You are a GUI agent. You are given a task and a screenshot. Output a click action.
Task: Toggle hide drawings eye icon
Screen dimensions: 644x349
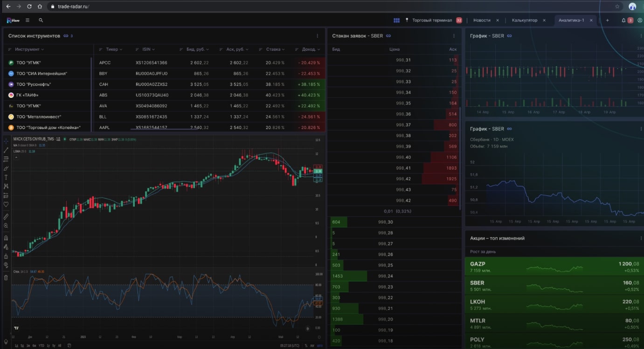click(6, 265)
